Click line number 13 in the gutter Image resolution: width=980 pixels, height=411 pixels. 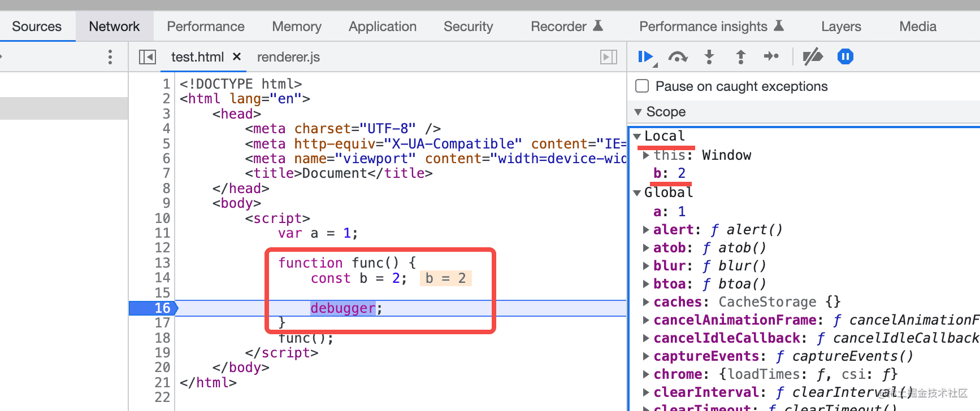pos(162,263)
